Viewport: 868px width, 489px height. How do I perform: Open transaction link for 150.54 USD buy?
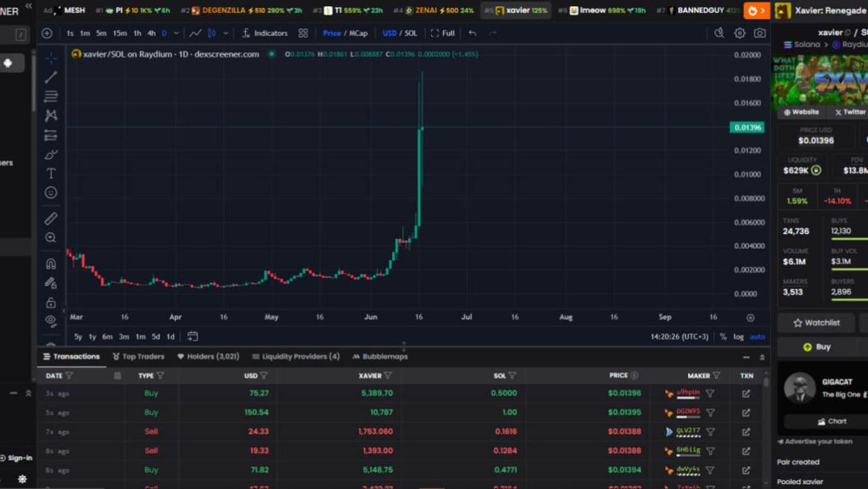click(746, 413)
